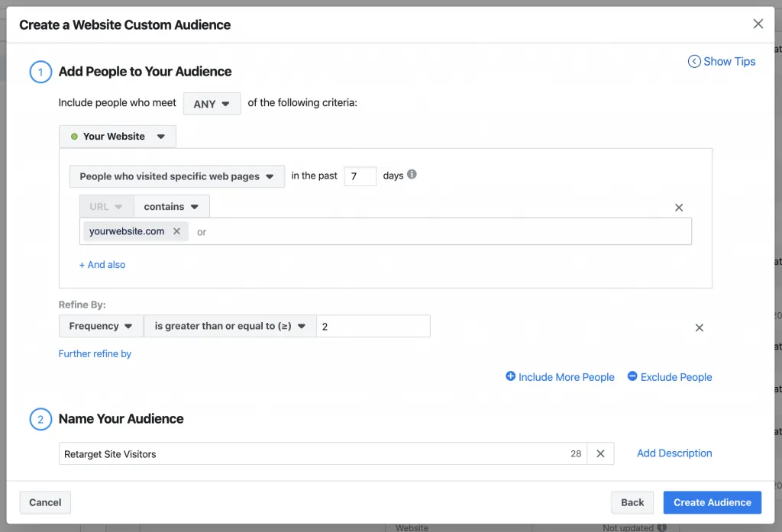Viewport: 782px width, 532px height.
Task: Open the Frequency refine dropdown
Action: pyautogui.click(x=102, y=326)
